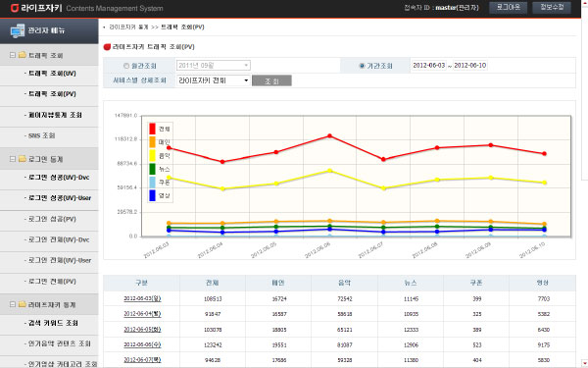The image size is (588, 368).
Task: Open the 2012-06-04(월) date link
Action: pos(142,314)
